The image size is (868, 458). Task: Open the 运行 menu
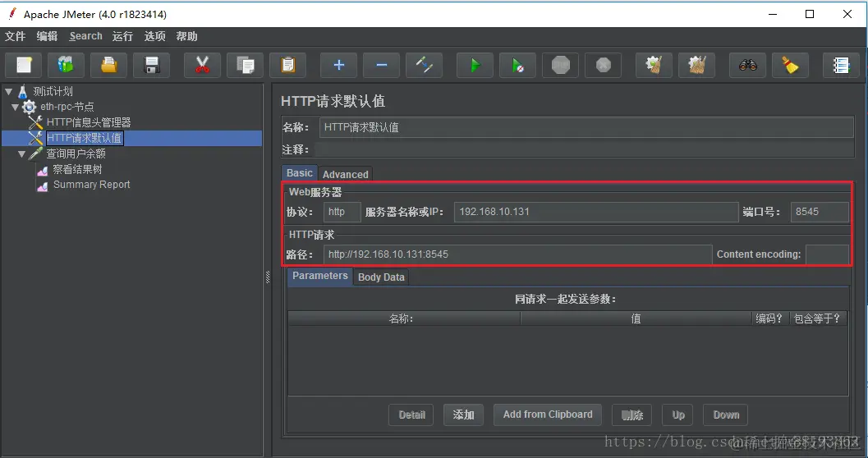122,36
